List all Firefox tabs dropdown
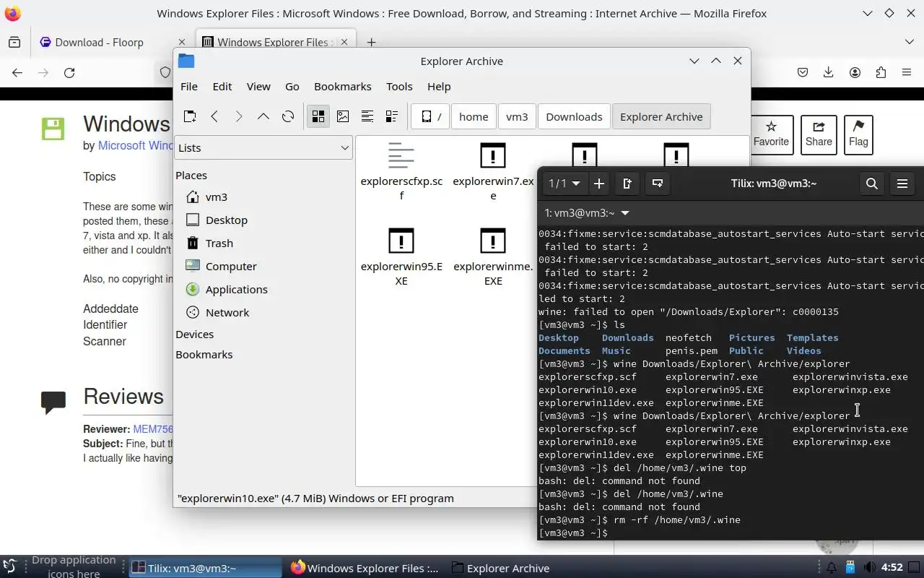The width and height of the screenshot is (924, 578). tap(910, 42)
